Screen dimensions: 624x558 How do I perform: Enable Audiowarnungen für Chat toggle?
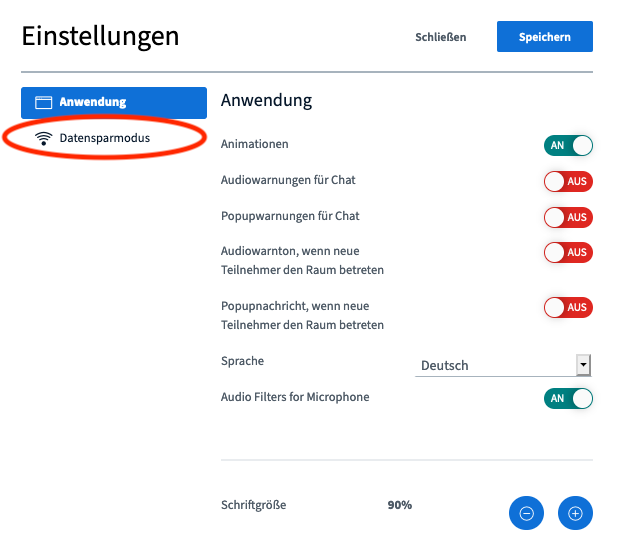point(568,181)
